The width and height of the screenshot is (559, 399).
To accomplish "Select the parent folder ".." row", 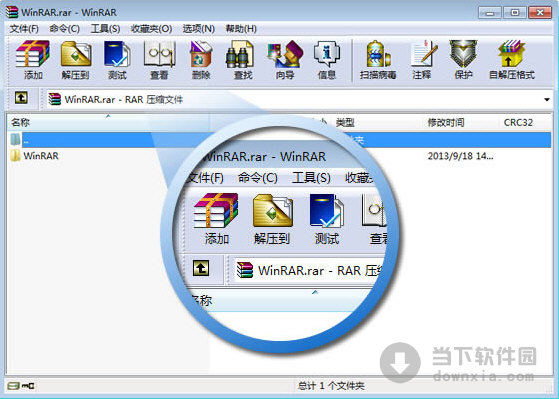I will [280, 139].
